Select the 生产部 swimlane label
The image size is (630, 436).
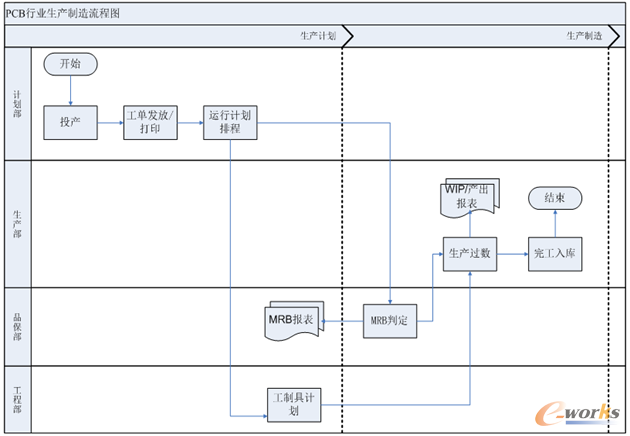[x=17, y=223]
